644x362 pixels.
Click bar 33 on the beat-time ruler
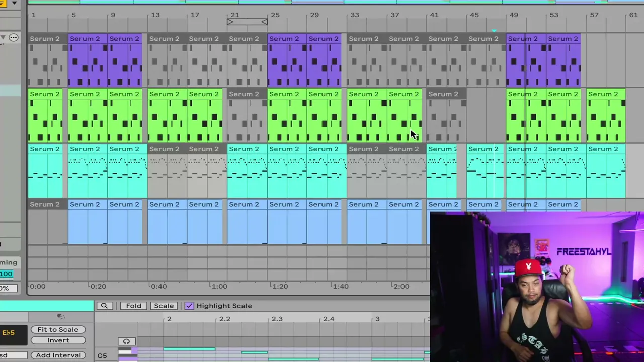coord(354,15)
